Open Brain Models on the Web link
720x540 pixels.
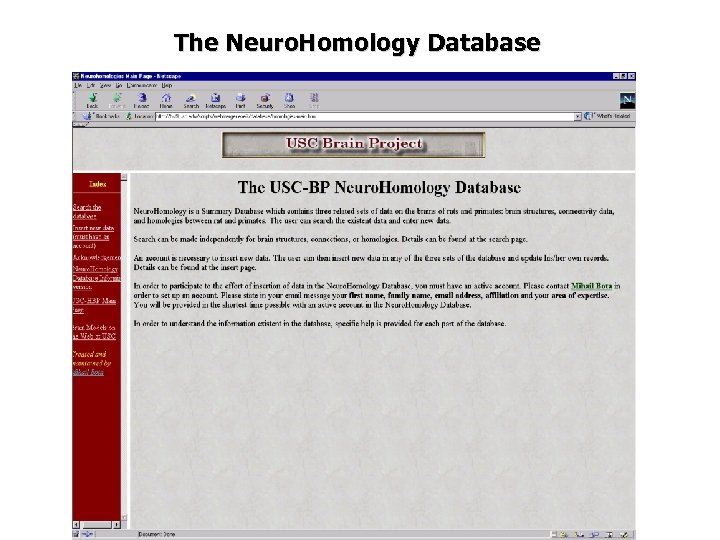[94, 332]
